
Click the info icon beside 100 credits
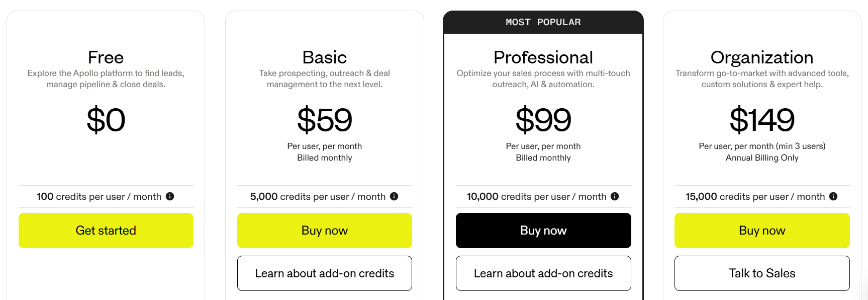(x=170, y=196)
